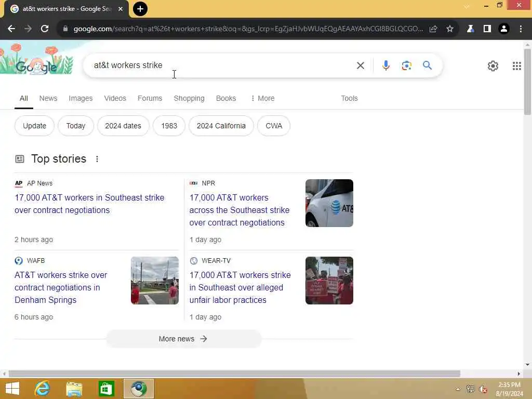Image resolution: width=532 pixels, height=399 pixels.
Task: Open the Windows Store taskbar icon
Action: (x=106, y=389)
